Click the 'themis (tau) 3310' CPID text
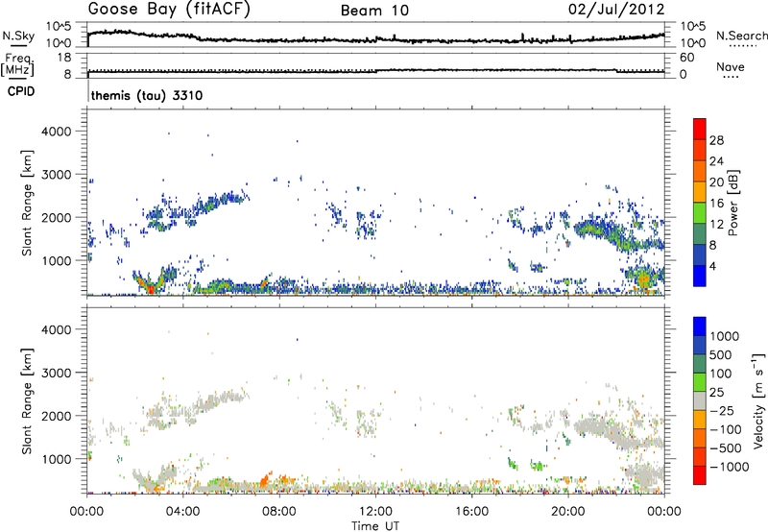 pyautogui.click(x=147, y=95)
